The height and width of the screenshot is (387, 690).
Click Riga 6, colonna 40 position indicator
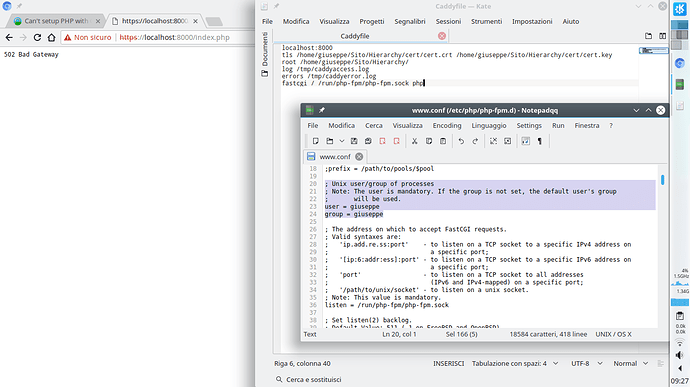click(x=302, y=363)
